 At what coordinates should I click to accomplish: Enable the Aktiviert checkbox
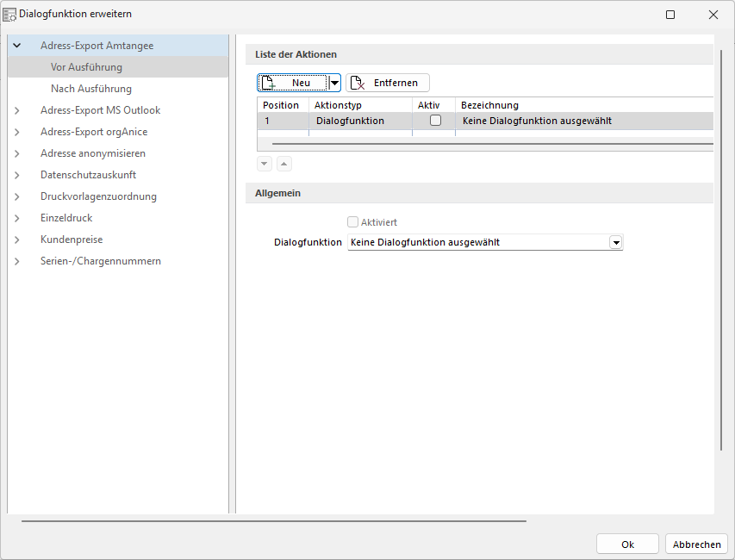[352, 222]
